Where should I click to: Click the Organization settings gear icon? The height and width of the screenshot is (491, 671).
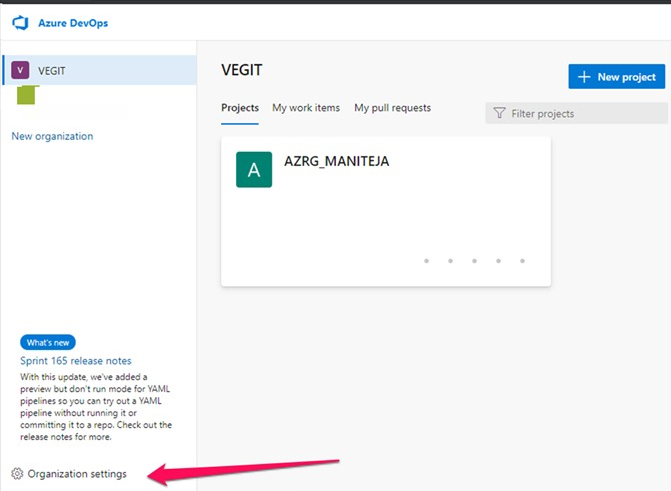[x=17, y=474]
